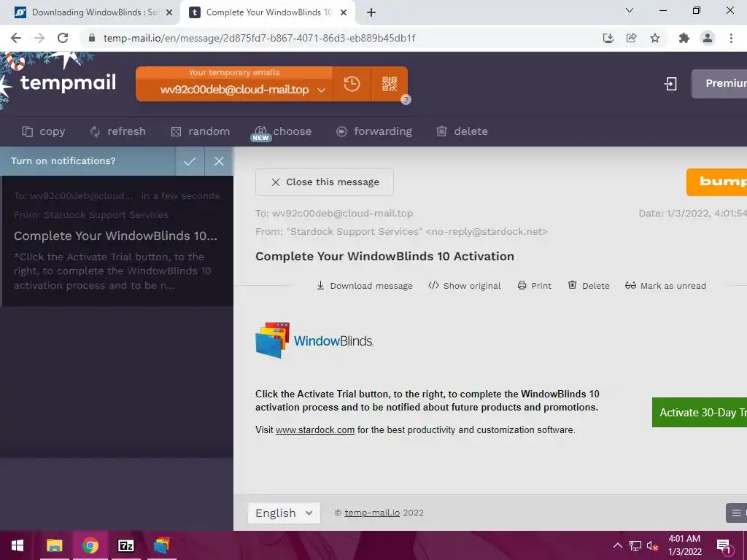747x560 pixels.
Task: Open the Windows Start menu
Action: (x=18, y=545)
